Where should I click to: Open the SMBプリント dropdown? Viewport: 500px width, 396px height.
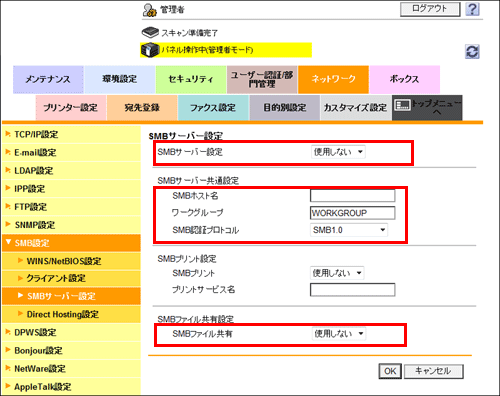337,273
